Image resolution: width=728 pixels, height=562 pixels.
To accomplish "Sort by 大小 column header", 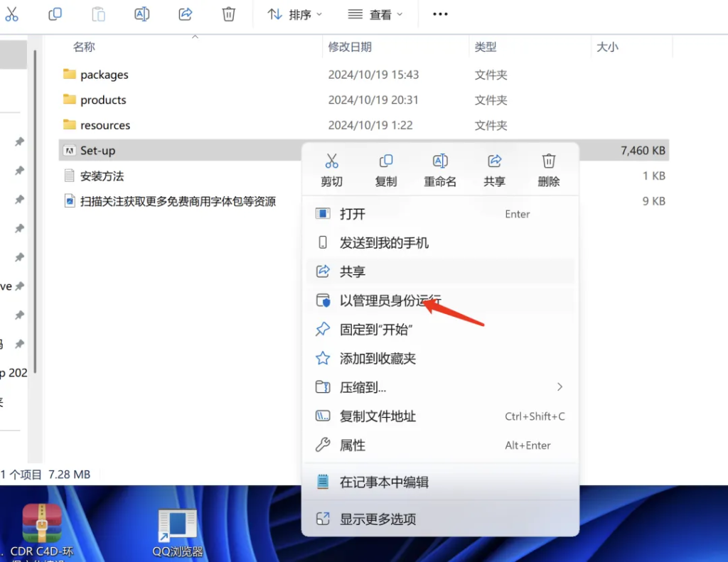I will click(x=607, y=47).
